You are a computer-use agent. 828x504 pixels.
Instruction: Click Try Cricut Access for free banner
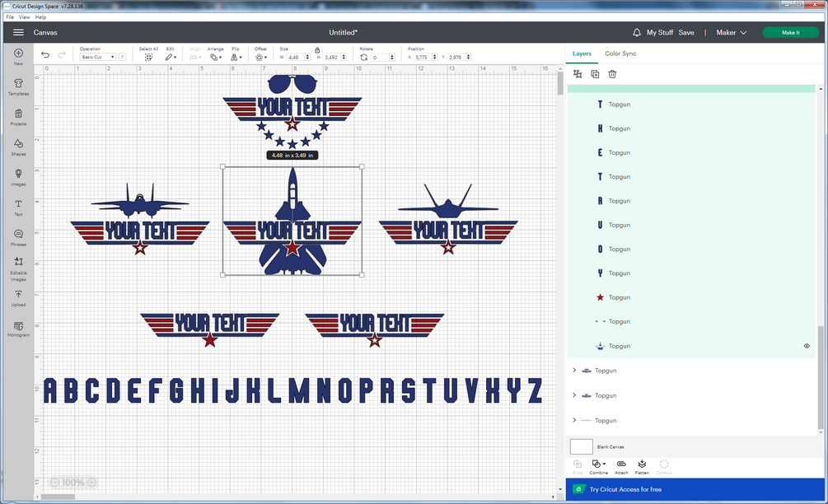[695, 489]
